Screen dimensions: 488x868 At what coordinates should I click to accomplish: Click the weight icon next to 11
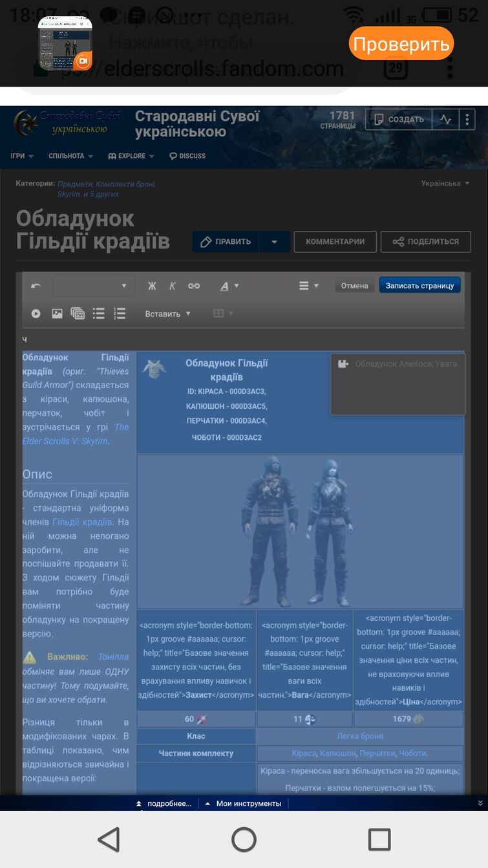pyautogui.click(x=311, y=719)
